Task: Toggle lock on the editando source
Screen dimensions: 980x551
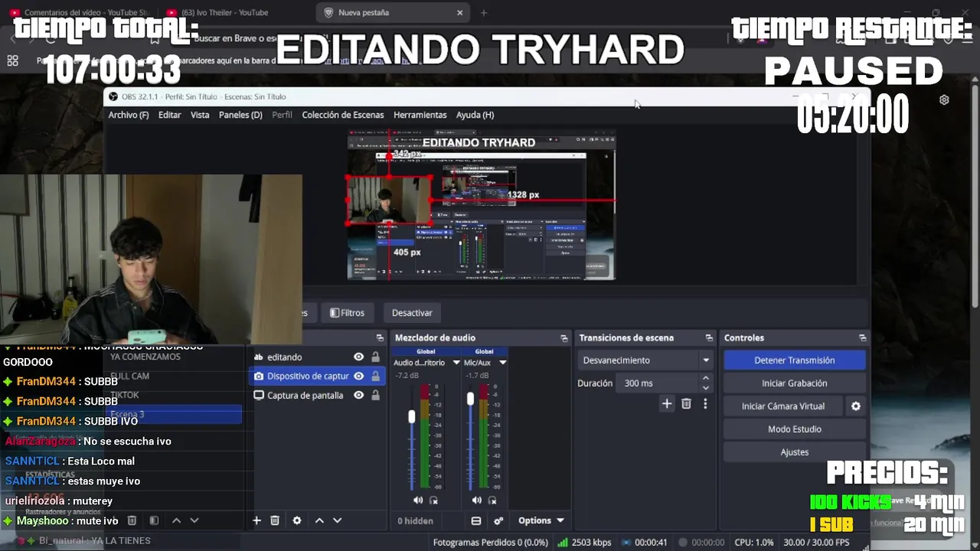Action: pos(375,357)
